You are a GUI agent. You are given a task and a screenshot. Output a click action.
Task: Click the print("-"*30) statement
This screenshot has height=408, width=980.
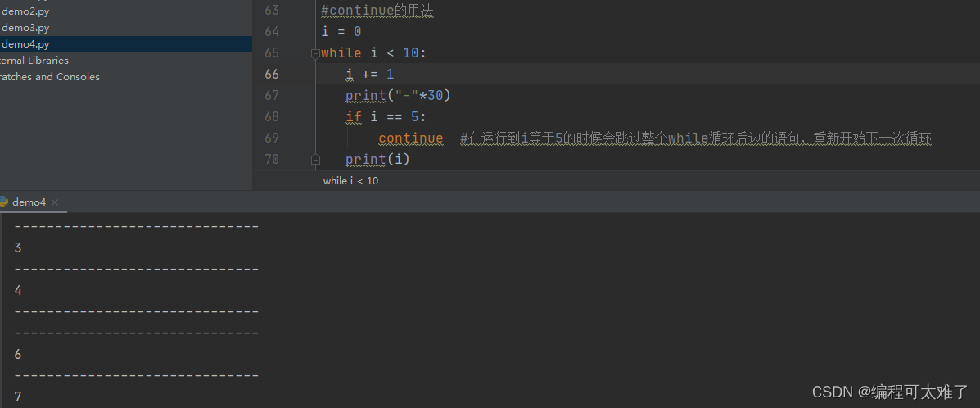point(398,96)
